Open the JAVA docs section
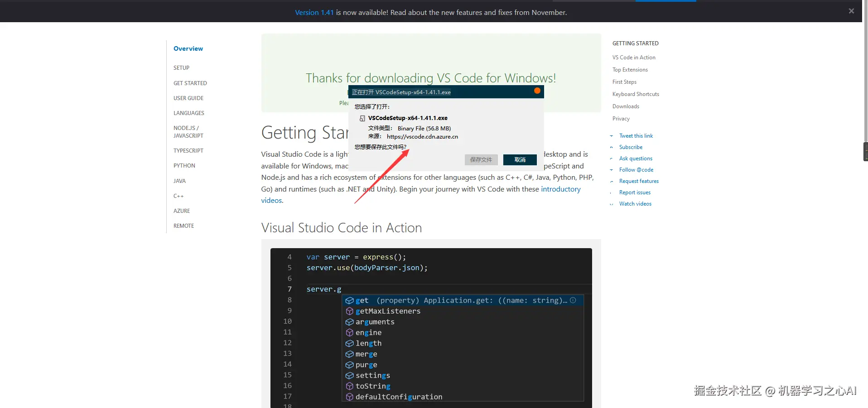 click(x=179, y=181)
